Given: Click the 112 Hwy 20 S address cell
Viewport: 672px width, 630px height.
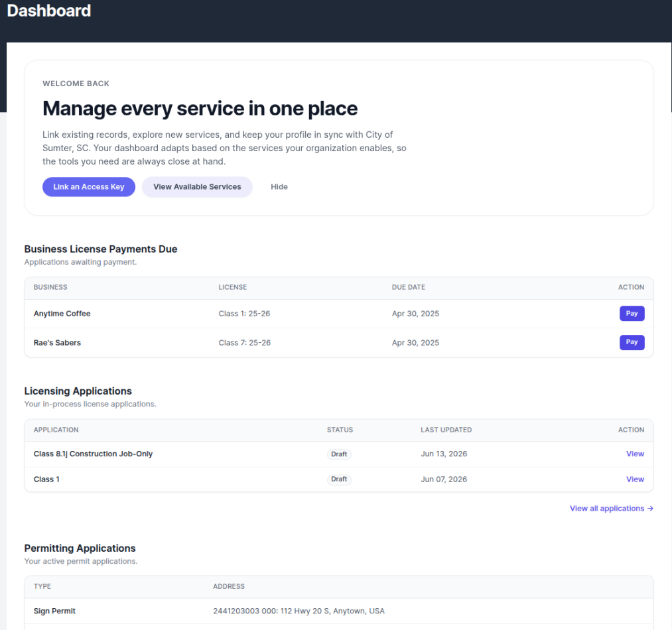Looking at the screenshot, I should (299, 611).
